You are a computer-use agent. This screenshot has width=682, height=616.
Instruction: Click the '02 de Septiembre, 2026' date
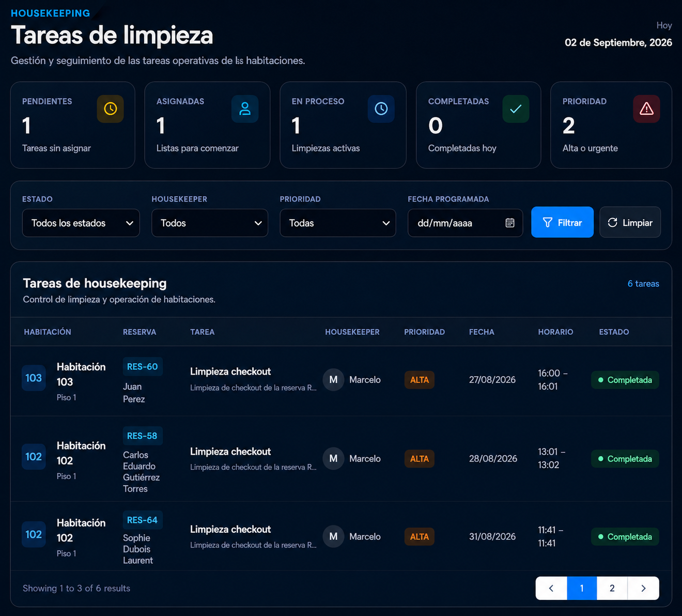(x=618, y=42)
